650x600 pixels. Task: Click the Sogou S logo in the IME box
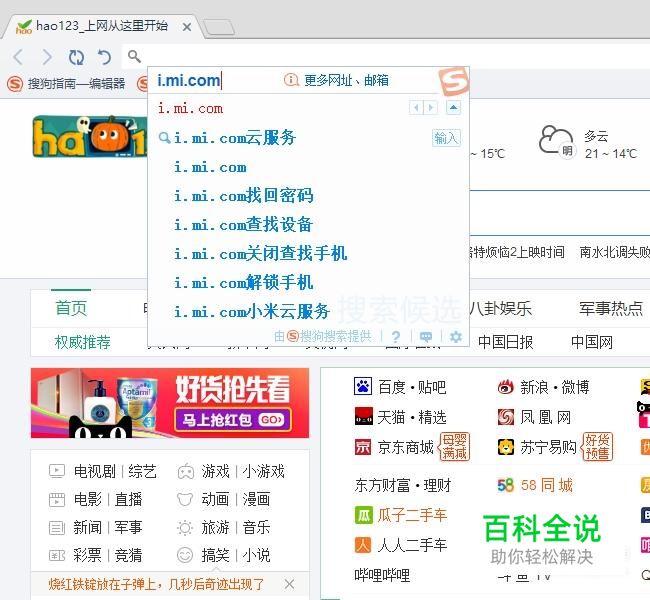tap(453, 81)
